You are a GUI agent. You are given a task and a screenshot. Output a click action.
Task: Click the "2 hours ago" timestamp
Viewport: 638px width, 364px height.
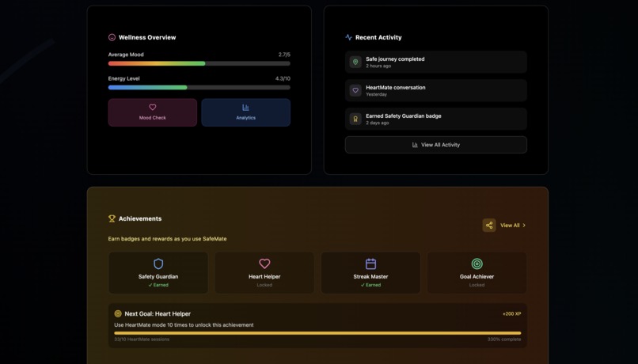pos(378,66)
